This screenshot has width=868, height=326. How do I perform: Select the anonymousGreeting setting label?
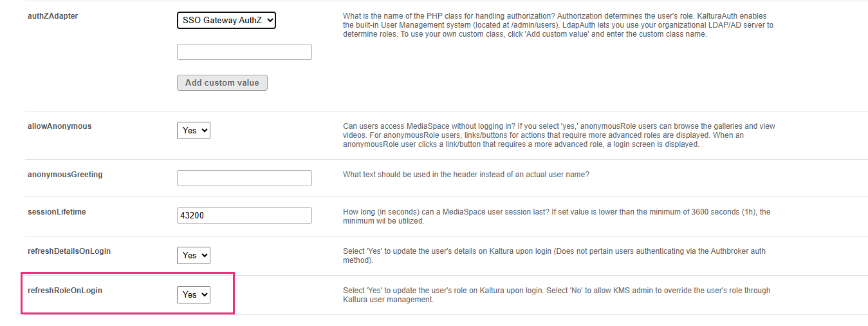pos(65,175)
